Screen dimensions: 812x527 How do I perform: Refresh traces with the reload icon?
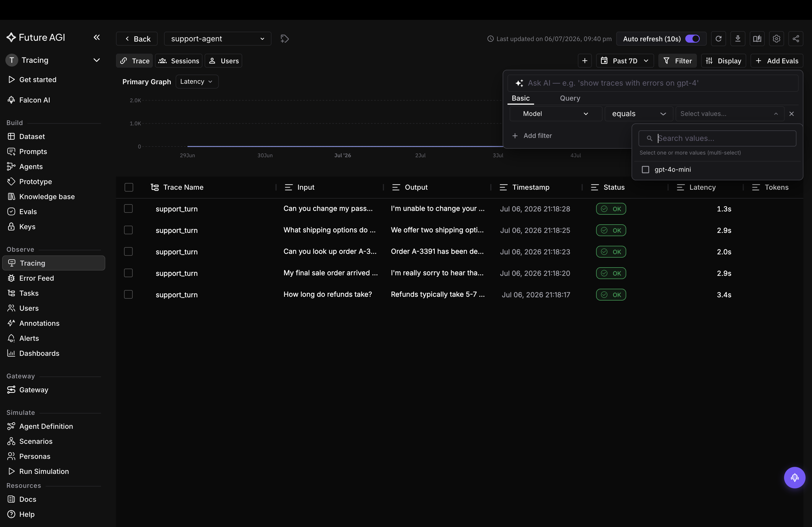[718, 39]
